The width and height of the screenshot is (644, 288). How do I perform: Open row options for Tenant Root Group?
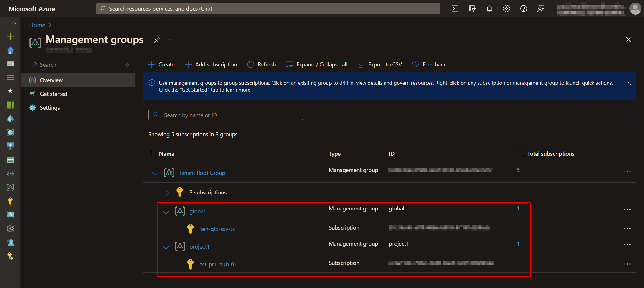click(x=627, y=171)
